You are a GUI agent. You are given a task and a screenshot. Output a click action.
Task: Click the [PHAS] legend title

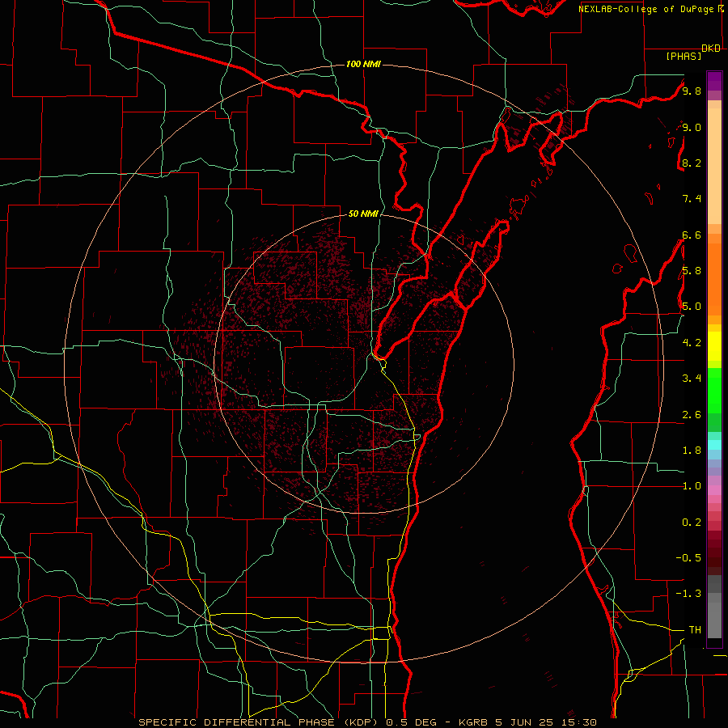(684, 57)
